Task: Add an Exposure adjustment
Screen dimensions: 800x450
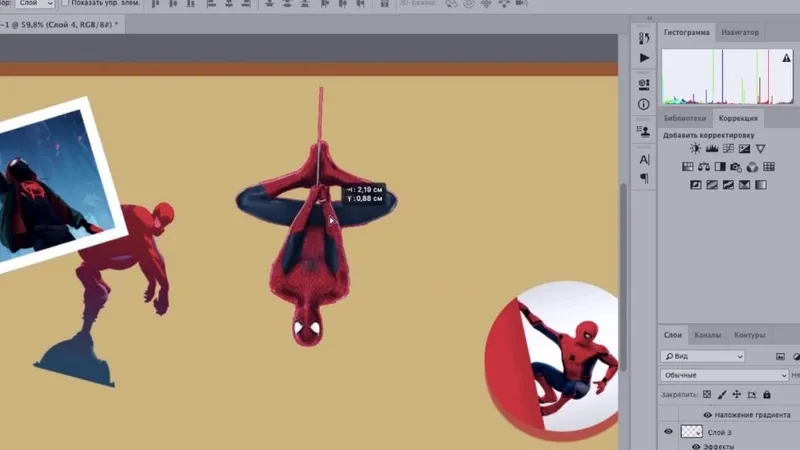Action: click(744, 148)
